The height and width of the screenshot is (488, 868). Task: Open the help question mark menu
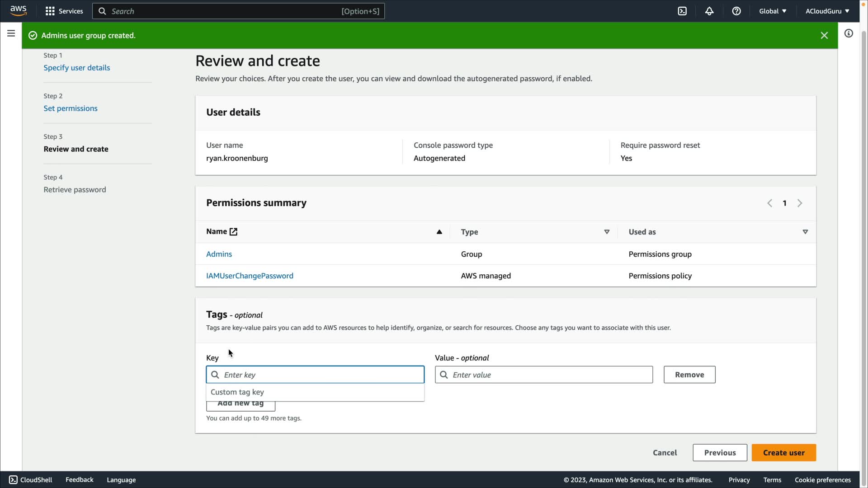[x=736, y=11]
